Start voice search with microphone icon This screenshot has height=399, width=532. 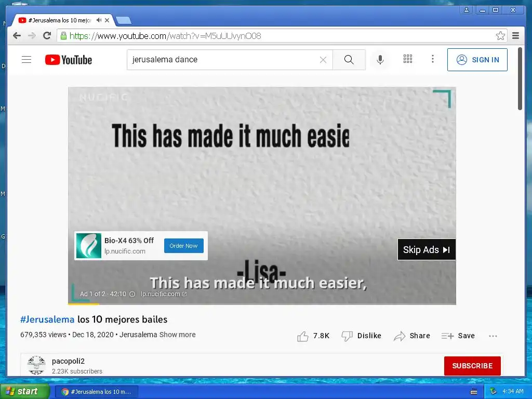[x=380, y=60]
